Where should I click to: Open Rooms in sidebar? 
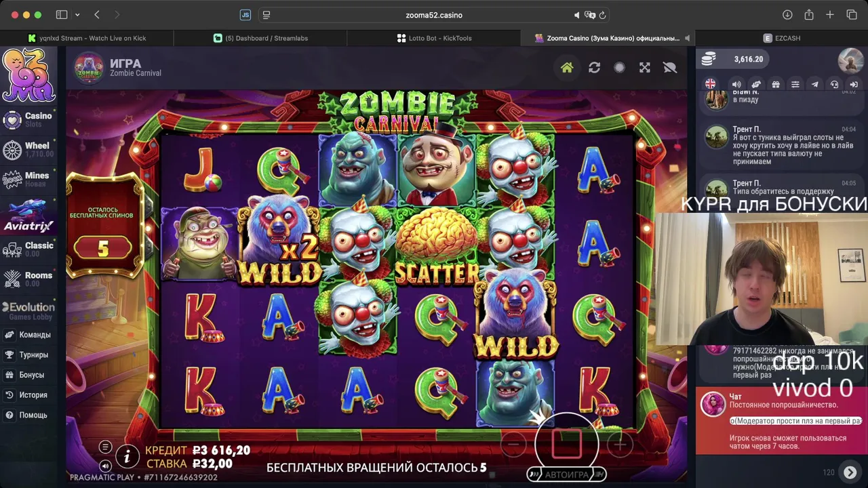tap(28, 279)
